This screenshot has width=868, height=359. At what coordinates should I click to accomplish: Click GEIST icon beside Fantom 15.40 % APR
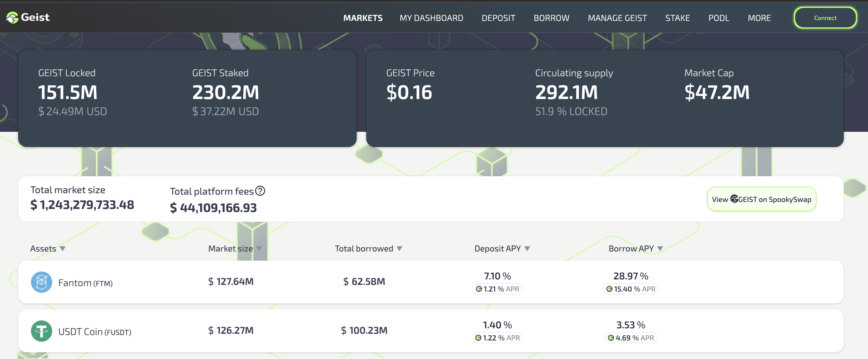pos(609,289)
